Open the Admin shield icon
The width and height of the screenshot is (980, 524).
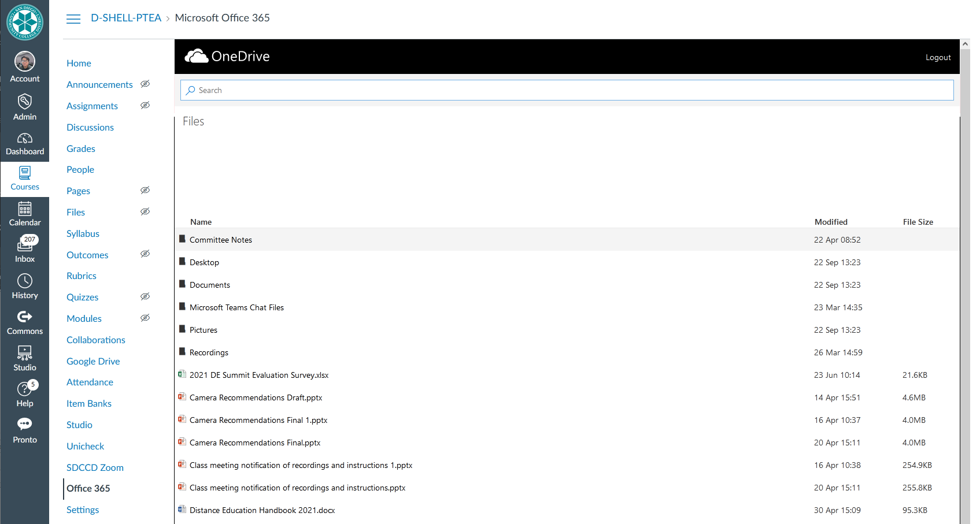(x=25, y=102)
